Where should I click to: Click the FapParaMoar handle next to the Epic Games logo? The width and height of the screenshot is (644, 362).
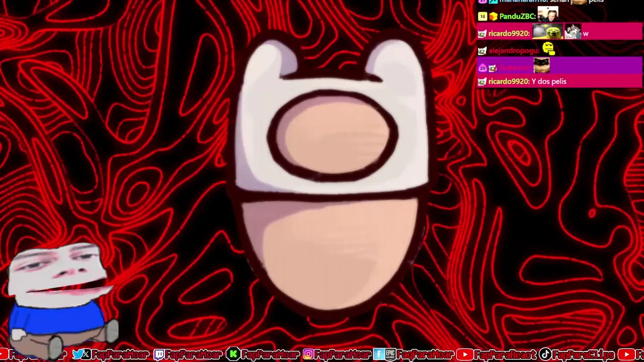coord(425,355)
